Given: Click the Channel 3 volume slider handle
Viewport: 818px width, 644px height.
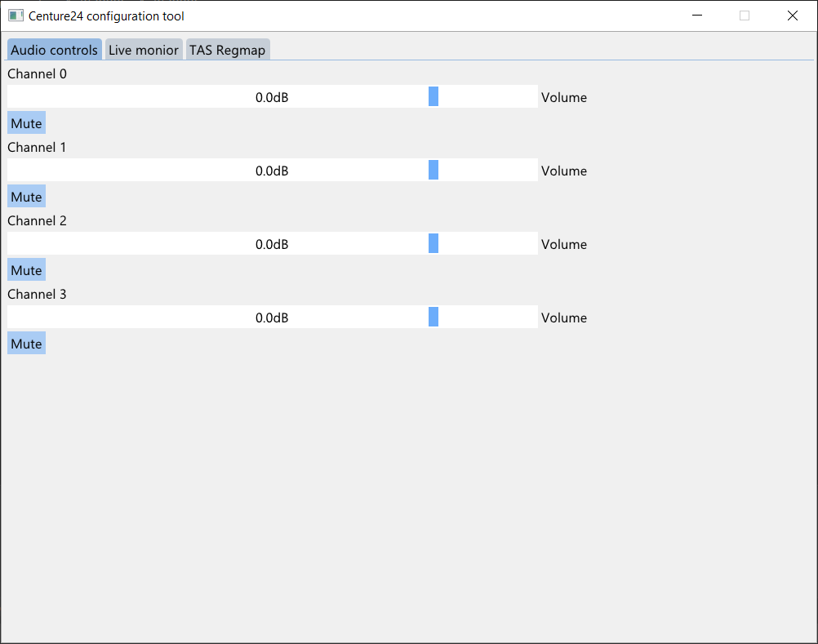Looking at the screenshot, I should tap(433, 317).
